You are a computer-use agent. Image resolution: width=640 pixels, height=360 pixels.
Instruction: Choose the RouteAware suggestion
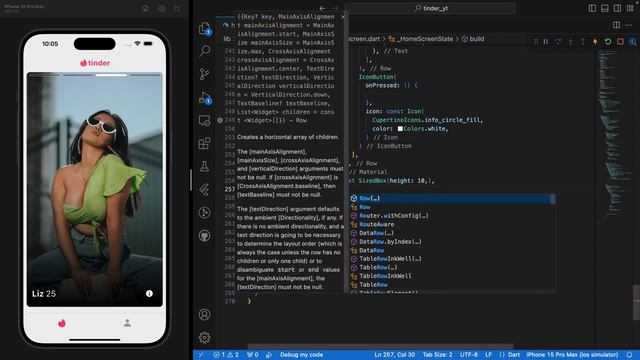coord(452,224)
